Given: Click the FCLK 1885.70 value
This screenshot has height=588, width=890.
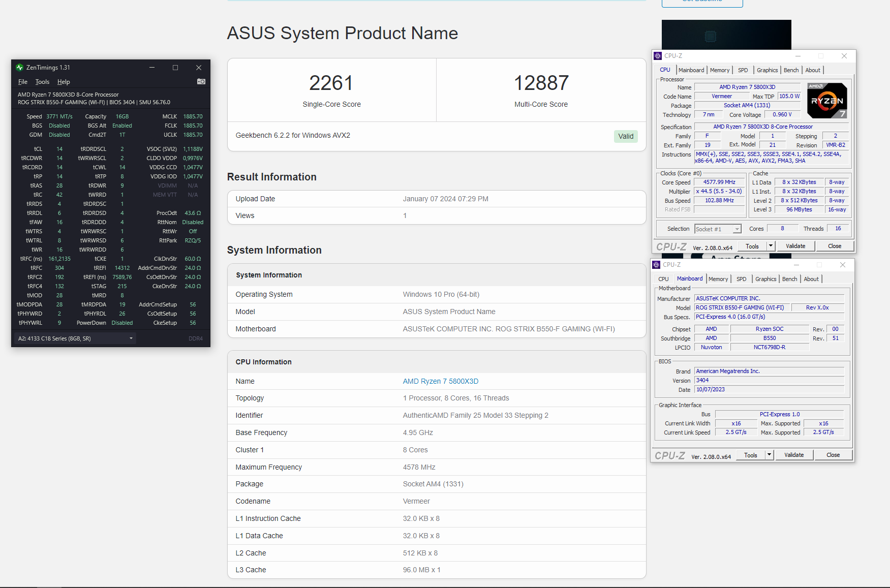Looking at the screenshot, I should coord(193,126).
